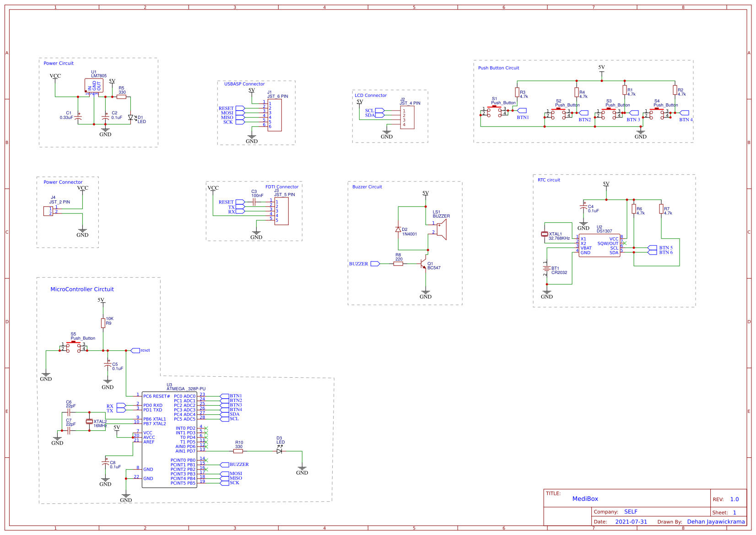Select the DS1307 RTC chip body
Image resolution: width=756 pixels, height=535 pixels.
[599, 245]
